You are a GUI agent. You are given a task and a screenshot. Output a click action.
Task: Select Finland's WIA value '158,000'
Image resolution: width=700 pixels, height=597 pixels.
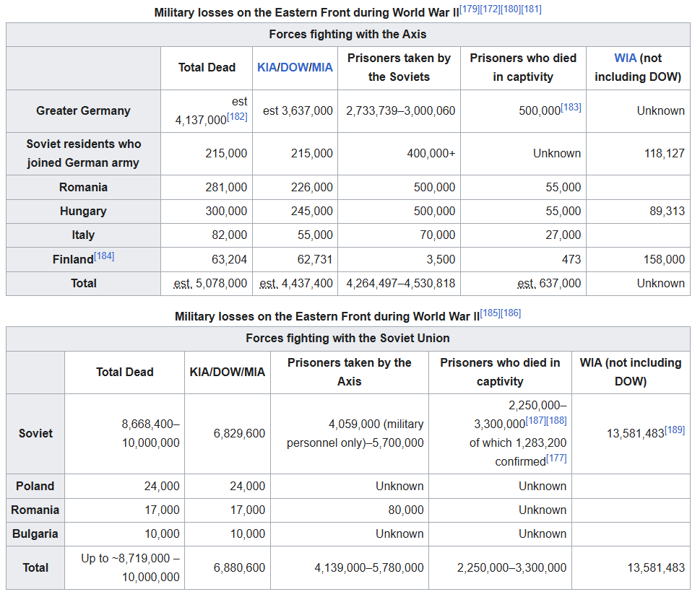pos(665,260)
